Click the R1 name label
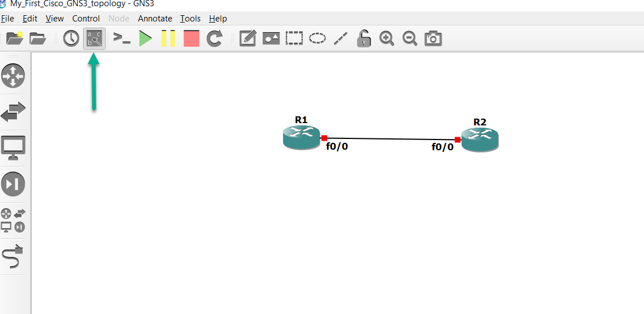644x314 pixels. pos(301,119)
